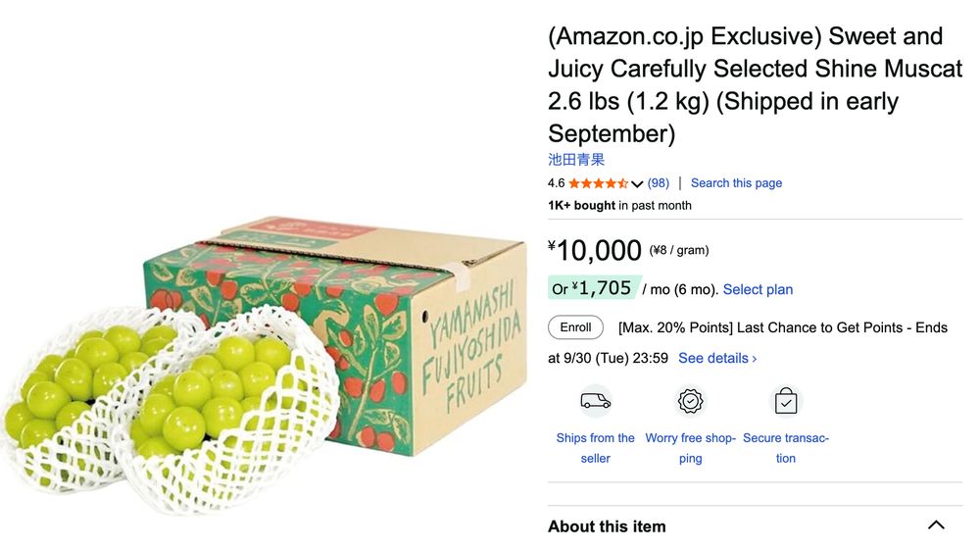Click the Search this page link
This screenshot has height=549, width=980.
(736, 183)
